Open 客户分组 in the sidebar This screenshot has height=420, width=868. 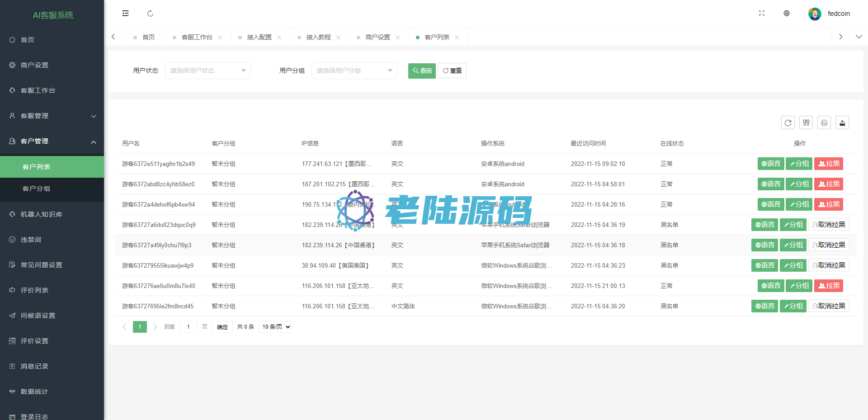tap(36, 189)
